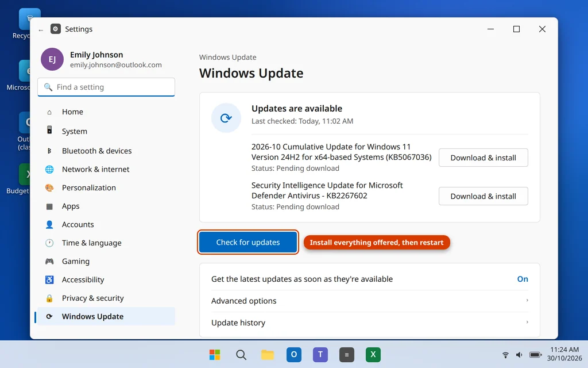Toggle Get the latest updates On

[523, 279]
